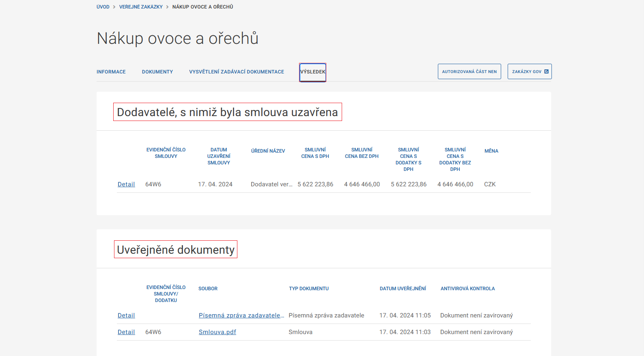Select publication time 17. 04. 2024 11:05
This screenshot has height=356, width=644.
coord(405,315)
